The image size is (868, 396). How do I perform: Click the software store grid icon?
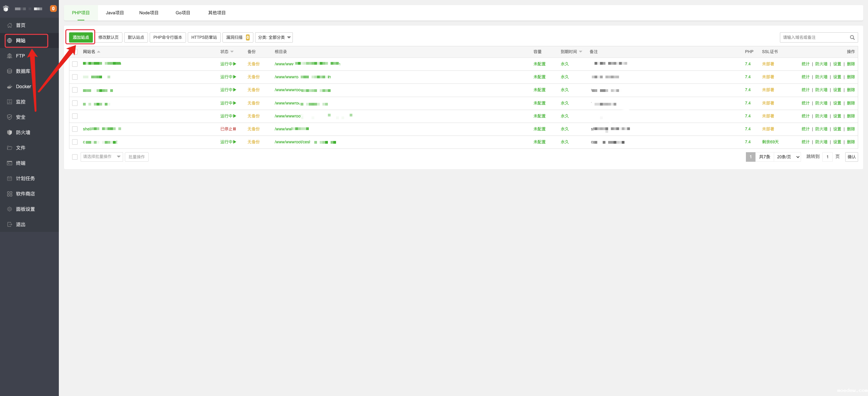pyautogui.click(x=10, y=194)
